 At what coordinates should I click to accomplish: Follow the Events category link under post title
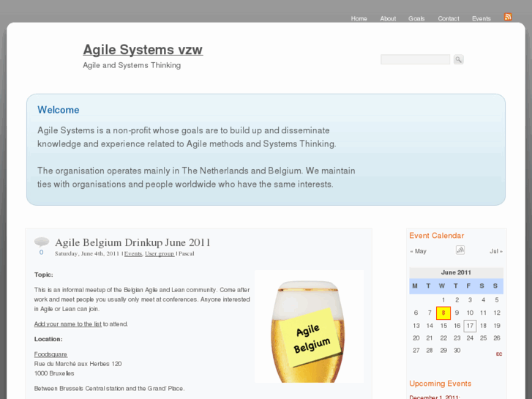(x=133, y=253)
